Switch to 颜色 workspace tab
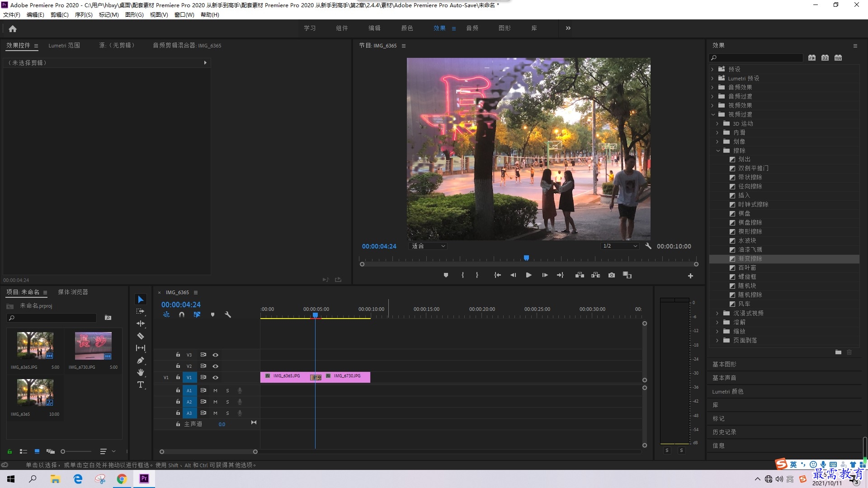This screenshot has width=868, height=488. tap(407, 28)
